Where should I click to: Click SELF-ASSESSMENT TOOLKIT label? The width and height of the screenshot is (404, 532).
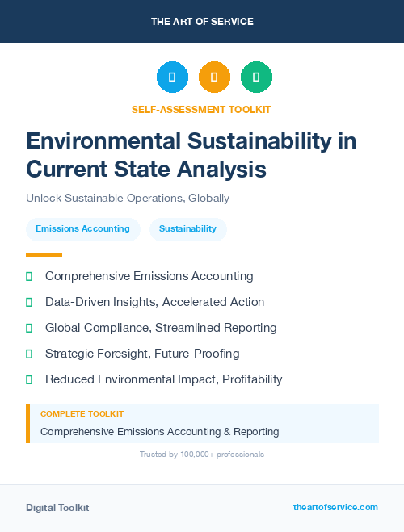(x=201, y=110)
